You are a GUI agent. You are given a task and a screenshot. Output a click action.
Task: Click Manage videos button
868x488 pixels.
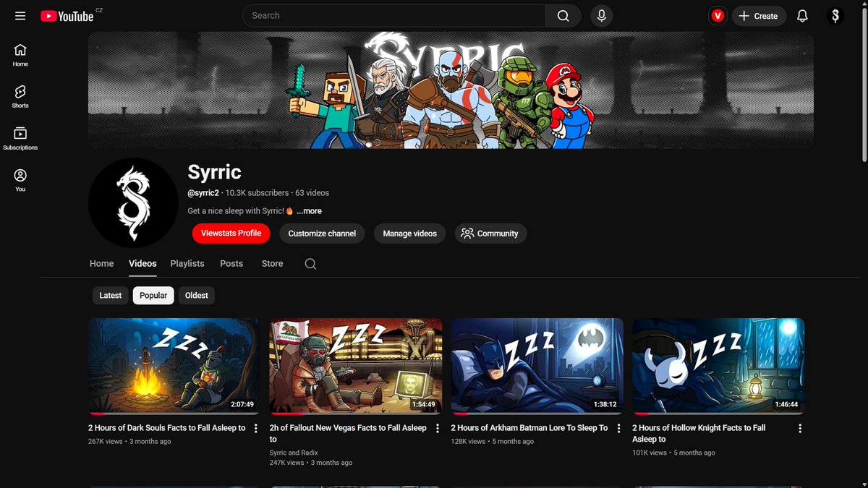pos(410,234)
